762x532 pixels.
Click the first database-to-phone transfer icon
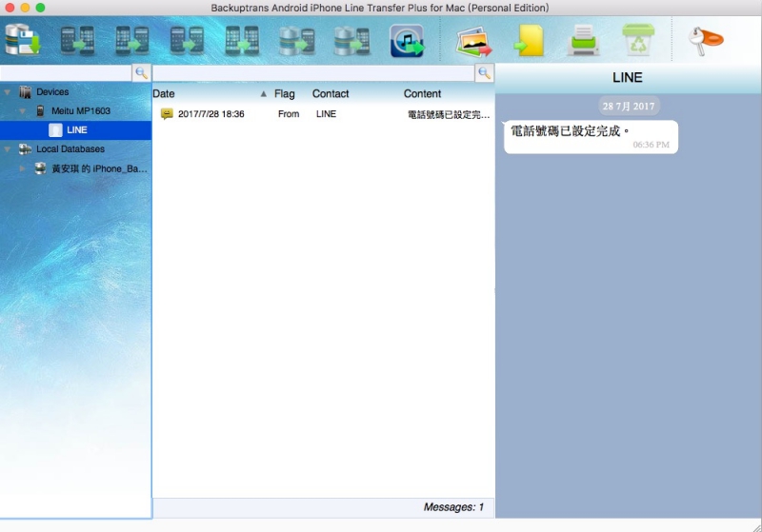297,40
